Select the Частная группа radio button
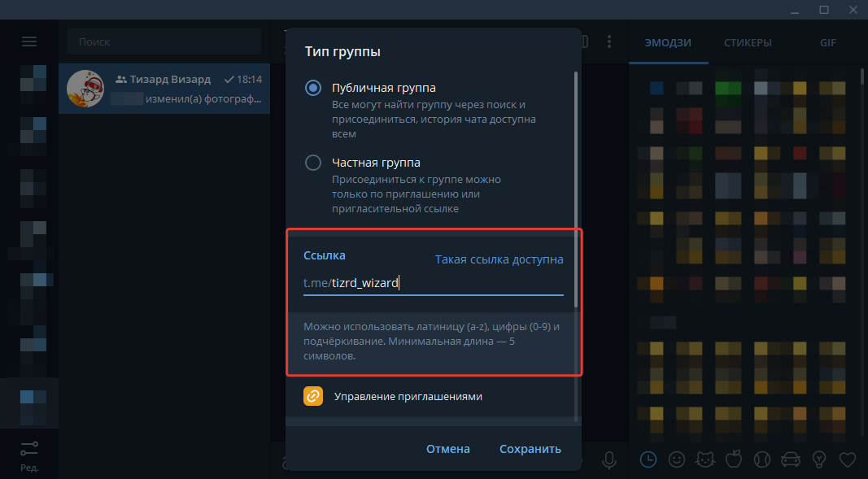Screen dimensions: 868x479 click(x=313, y=163)
